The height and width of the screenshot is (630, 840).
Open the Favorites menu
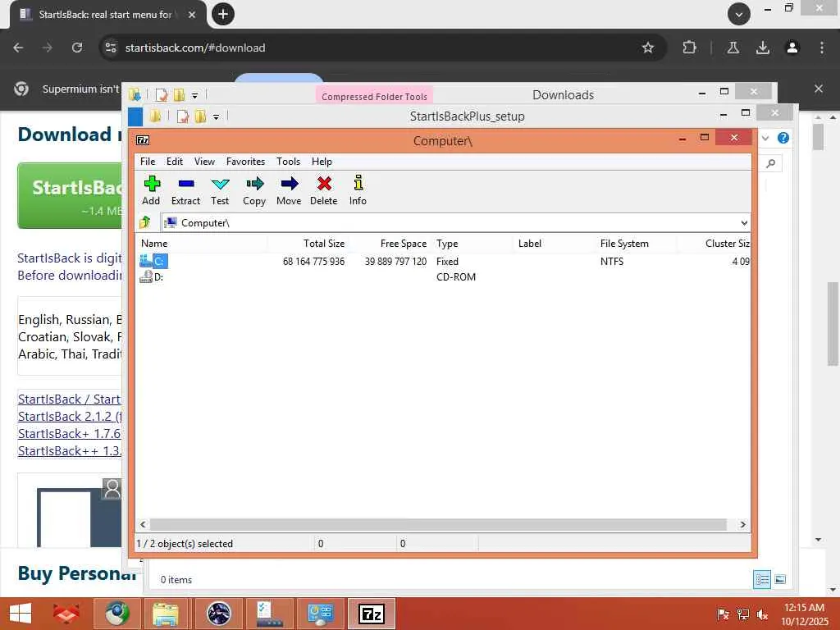[245, 162]
